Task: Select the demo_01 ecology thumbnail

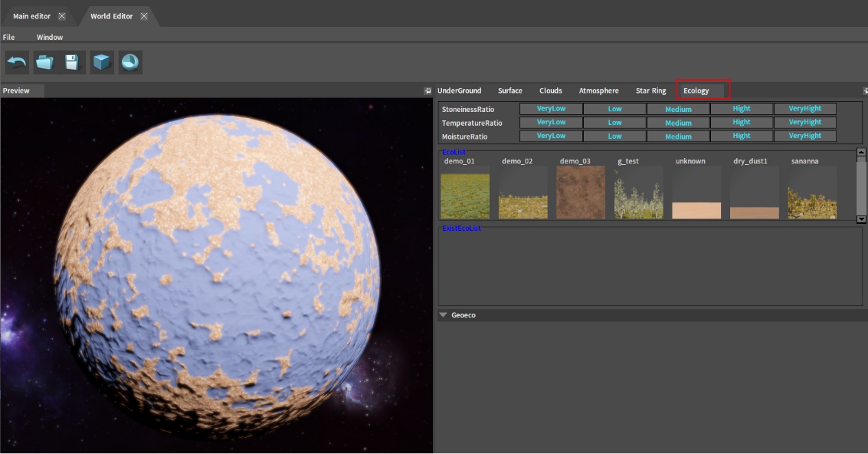Action: (465, 196)
